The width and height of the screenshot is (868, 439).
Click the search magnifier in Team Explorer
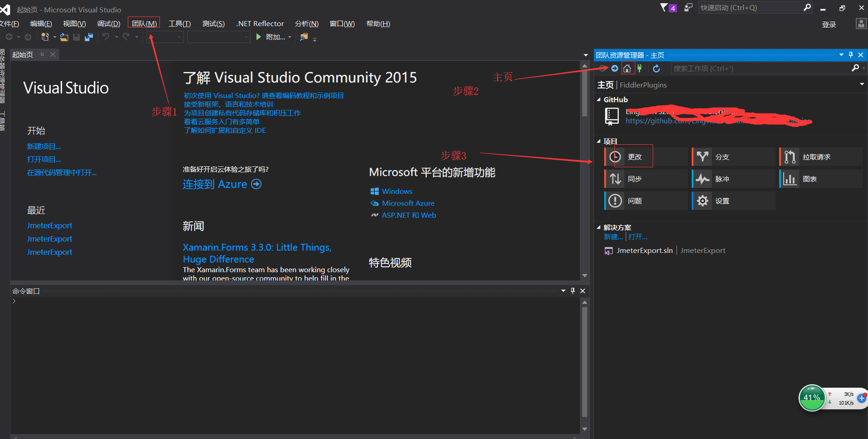point(855,68)
